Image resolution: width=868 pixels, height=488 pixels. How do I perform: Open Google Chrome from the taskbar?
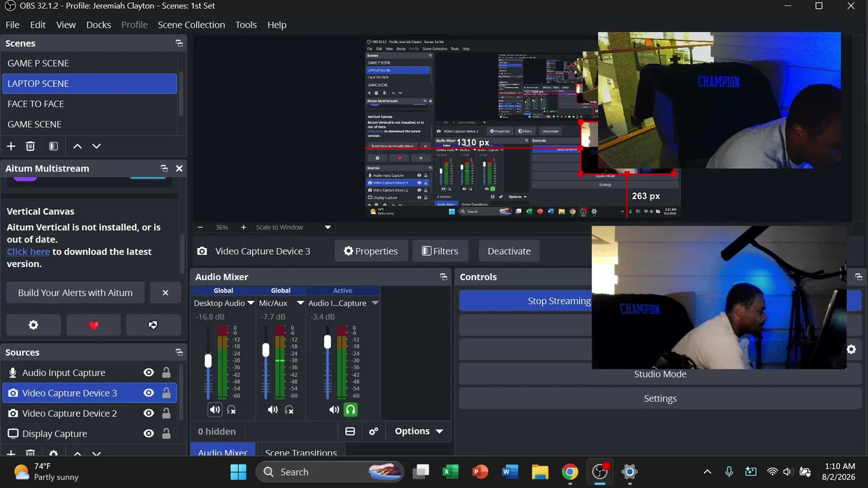pos(570,472)
